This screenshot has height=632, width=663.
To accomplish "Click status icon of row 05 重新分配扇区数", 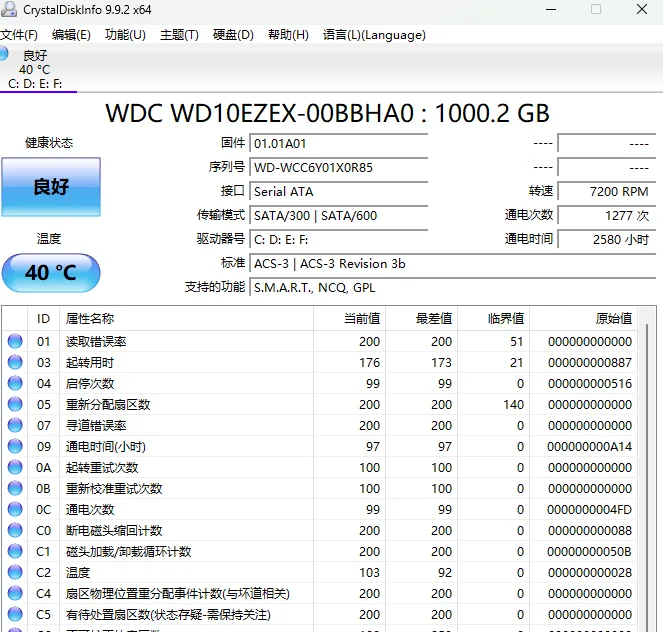I will [15, 404].
